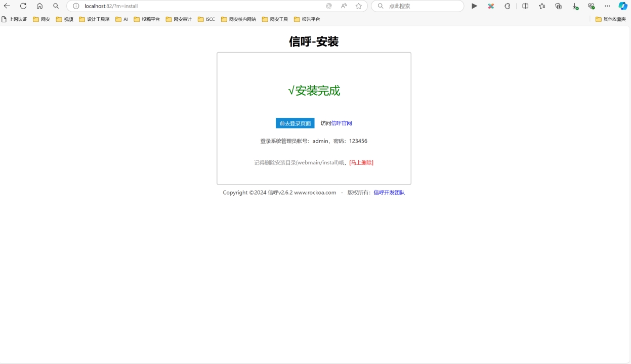631x364 pixels.
Task: Click the magnifier search icon beside home
Action: (56, 6)
